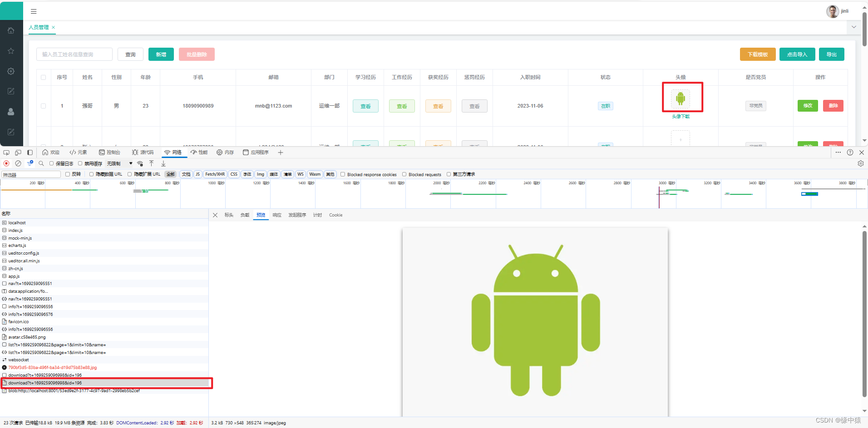Enable the 第三方请求 checkbox
Screen dimensions: 868x428
click(x=449, y=174)
